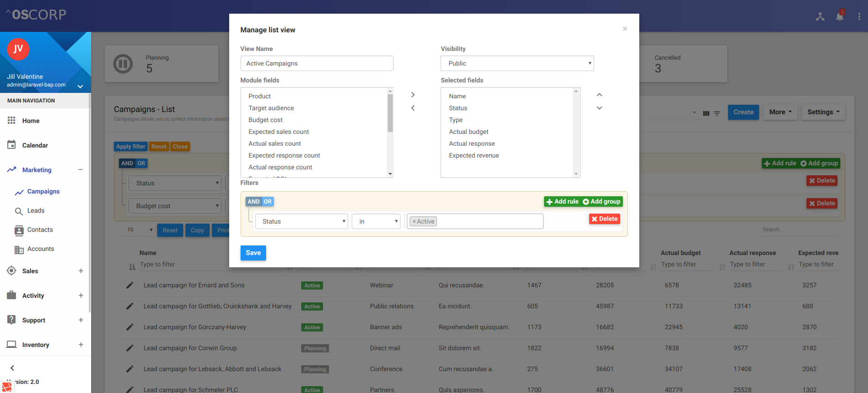Screen dimensions: 868x393
Task: Remove the Active tag from filter value
Action: coord(414,222)
